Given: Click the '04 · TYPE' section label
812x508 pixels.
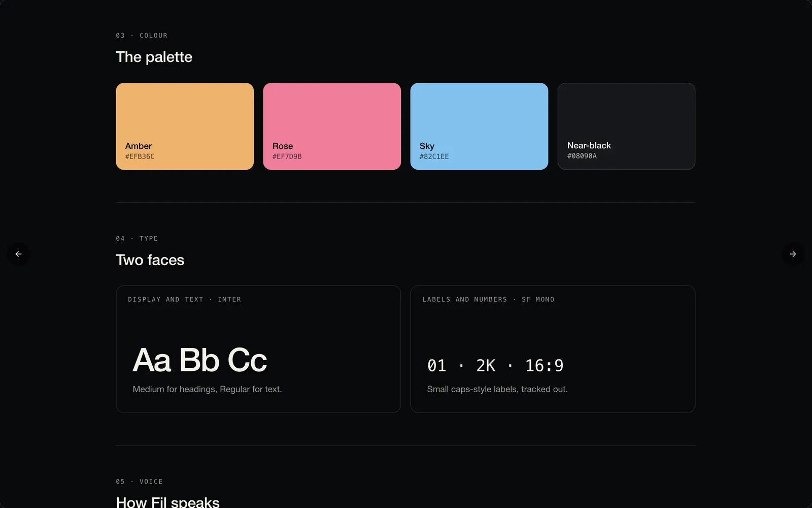Looking at the screenshot, I should pos(137,238).
